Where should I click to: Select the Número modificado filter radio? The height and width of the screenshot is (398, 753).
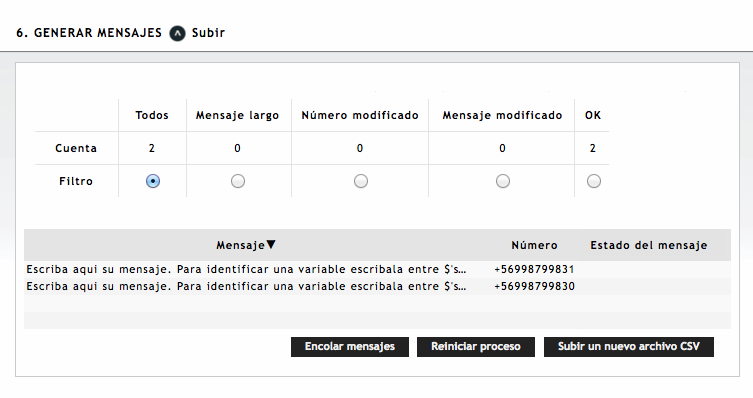361,181
